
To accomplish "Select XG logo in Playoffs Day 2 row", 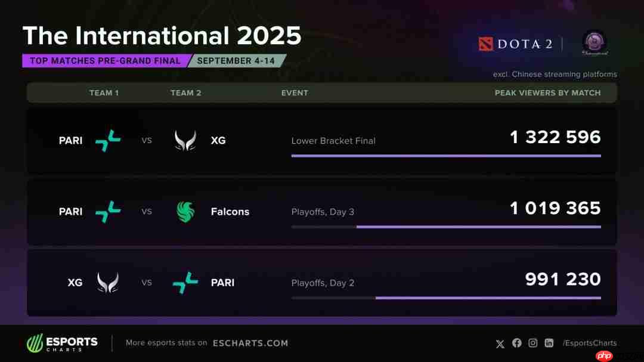I will click(108, 283).
